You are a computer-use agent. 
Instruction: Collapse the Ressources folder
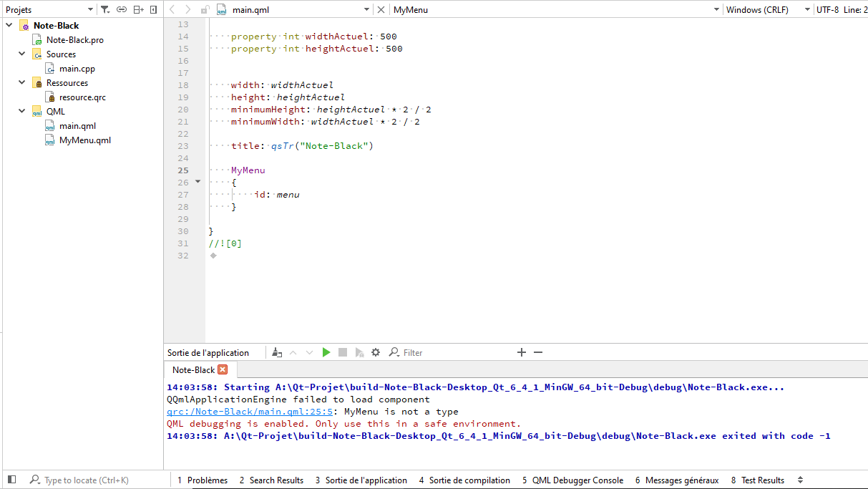point(22,82)
